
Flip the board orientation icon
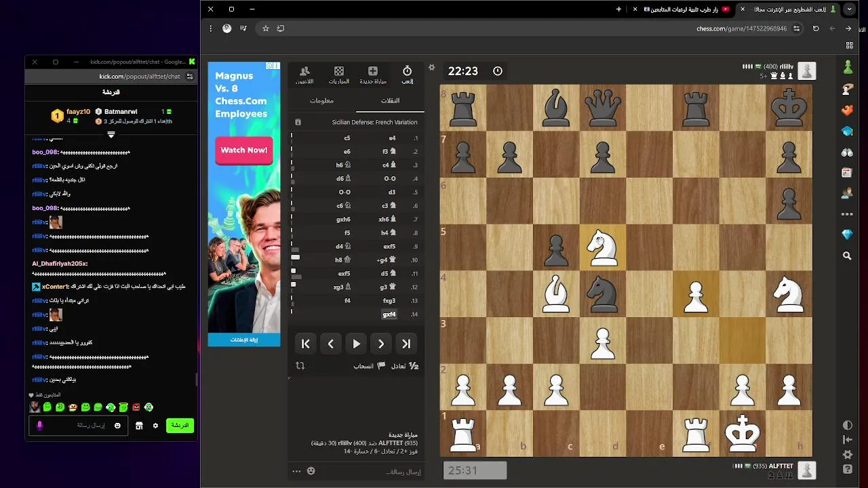[300, 366]
